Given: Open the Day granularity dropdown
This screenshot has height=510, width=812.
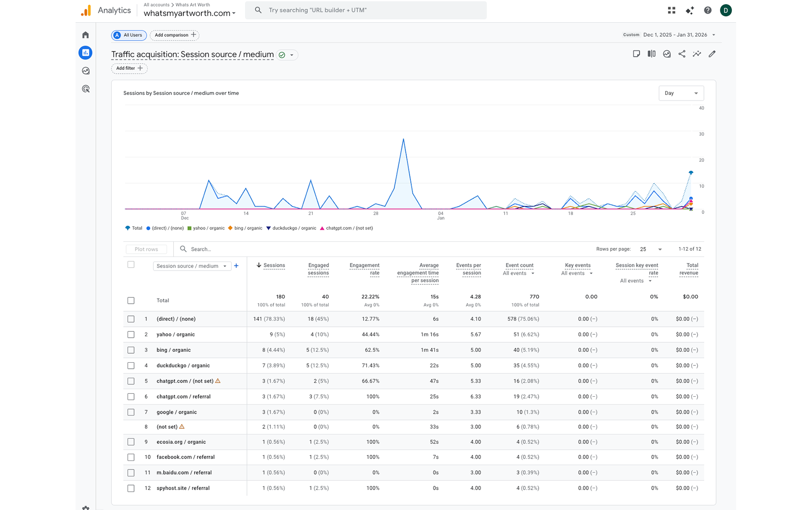Looking at the screenshot, I should [x=681, y=93].
